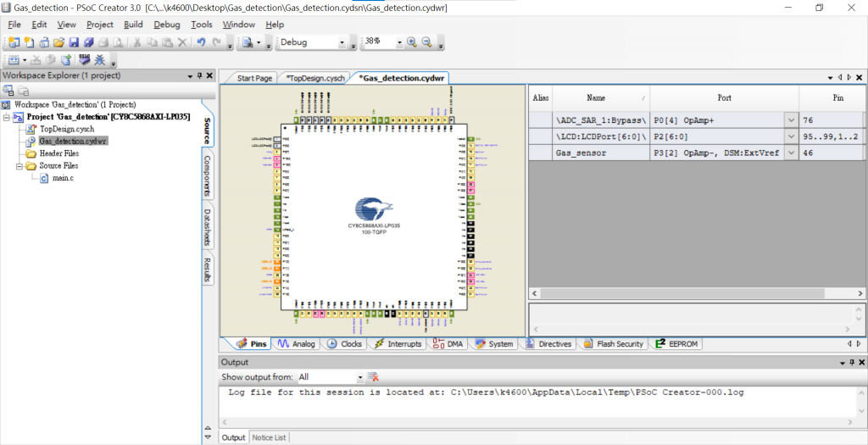Open the Port dropdown for LCDPort row
Image resolution: width=868 pixels, height=445 pixels.
[791, 136]
